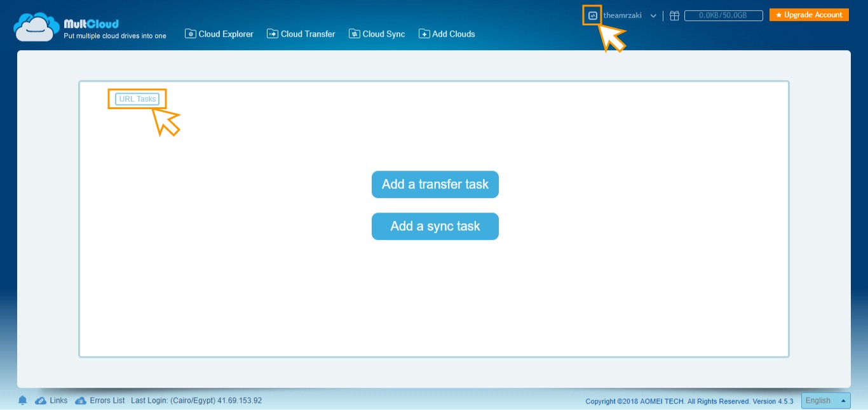The image size is (868, 410).
Task: Click the Last Login Cairo/Egypt text
Action: [196, 400]
